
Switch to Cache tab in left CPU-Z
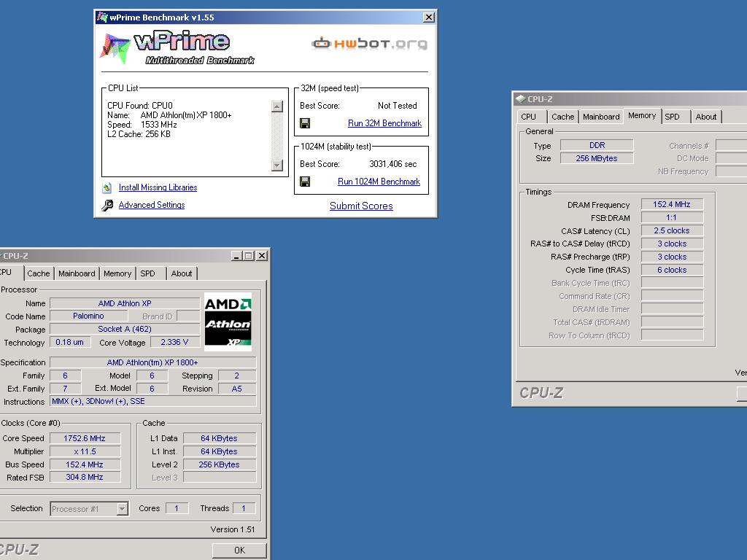38,273
